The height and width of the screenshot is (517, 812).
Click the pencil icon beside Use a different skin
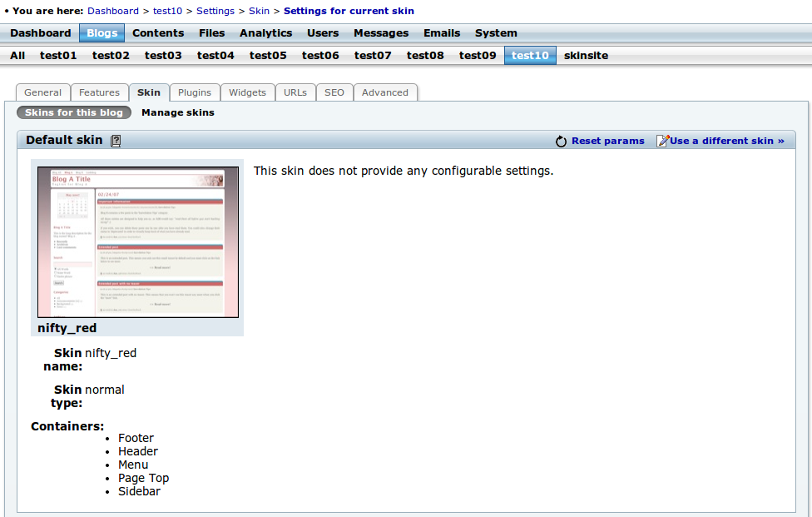click(662, 141)
